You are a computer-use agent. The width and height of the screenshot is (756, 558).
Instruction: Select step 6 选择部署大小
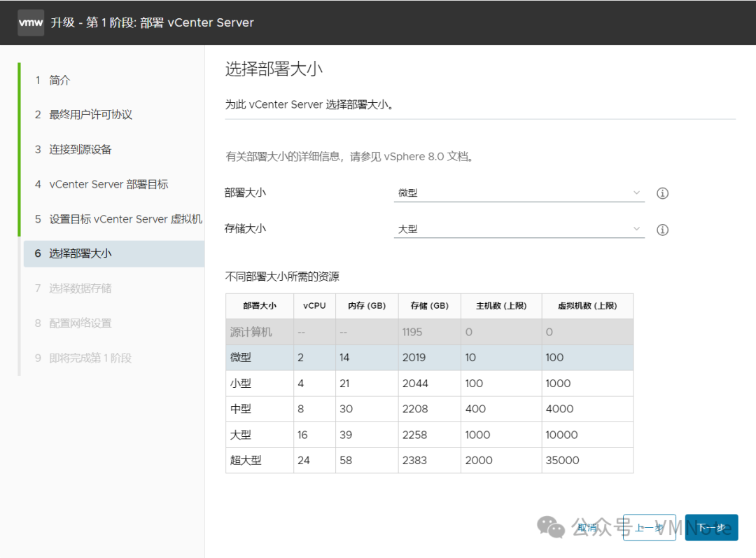pyautogui.click(x=114, y=253)
